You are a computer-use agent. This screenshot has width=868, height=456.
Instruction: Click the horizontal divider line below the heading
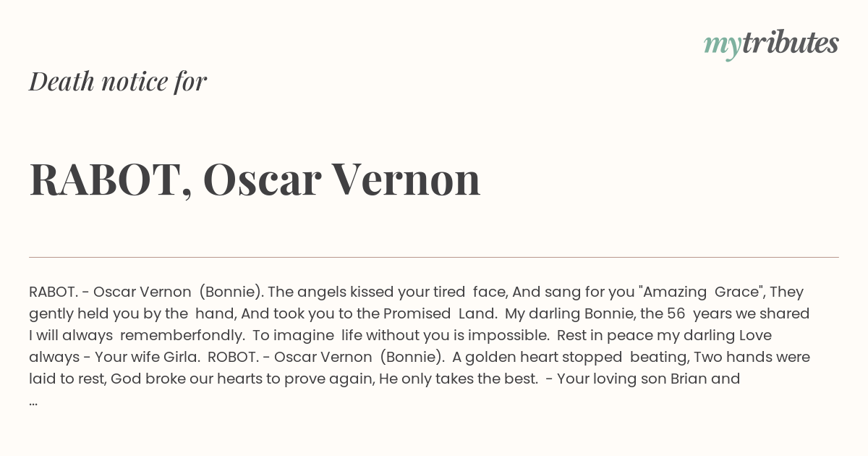pyautogui.click(x=434, y=257)
